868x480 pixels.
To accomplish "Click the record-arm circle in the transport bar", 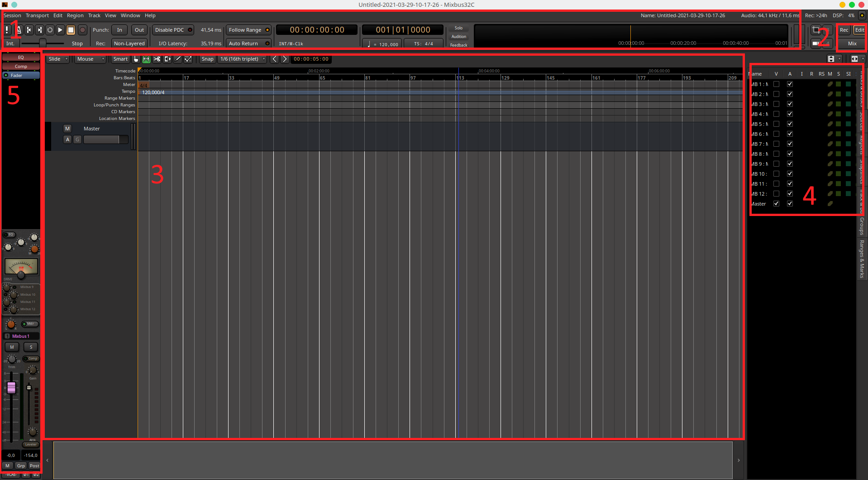I will tap(82, 30).
